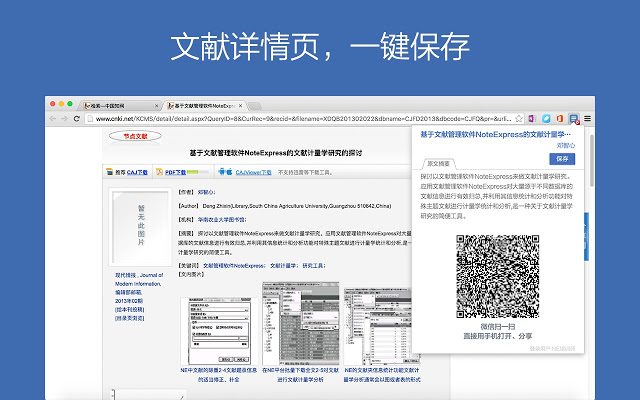Open the orange Office extension icon
The width and height of the screenshot is (640, 400).
(560, 118)
